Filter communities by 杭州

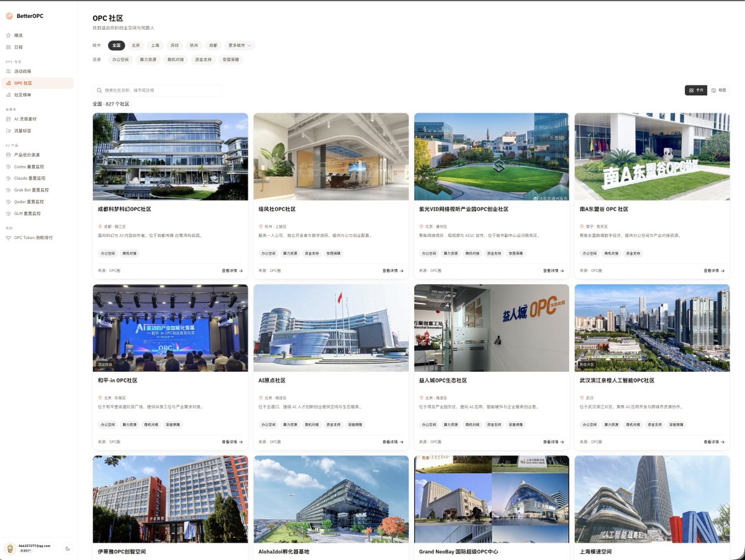(x=194, y=45)
